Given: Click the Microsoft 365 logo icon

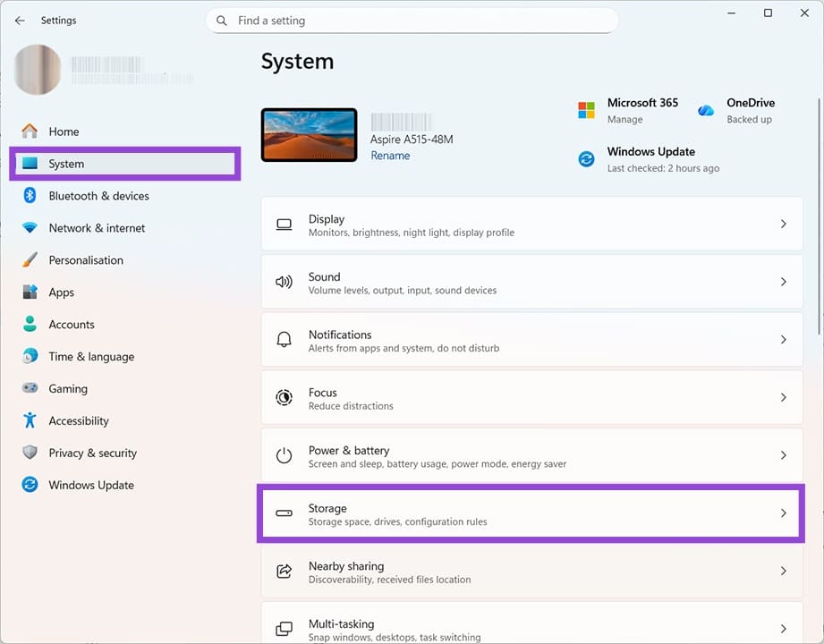Looking at the screenshot, I should tap(587, 108).
